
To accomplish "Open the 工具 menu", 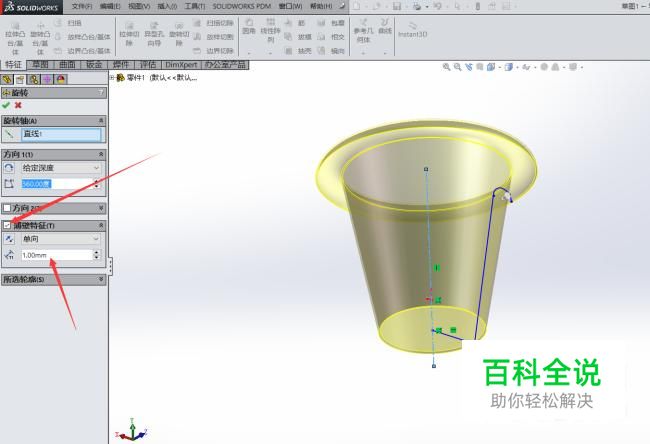I will pos(195,6).
